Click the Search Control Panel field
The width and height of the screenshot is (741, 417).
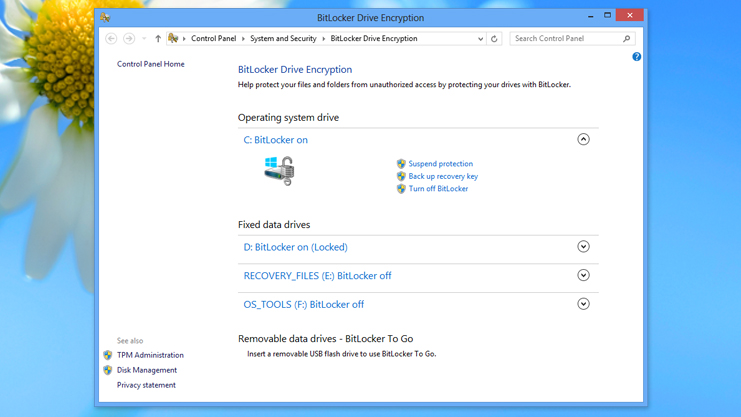pos(572,39)
